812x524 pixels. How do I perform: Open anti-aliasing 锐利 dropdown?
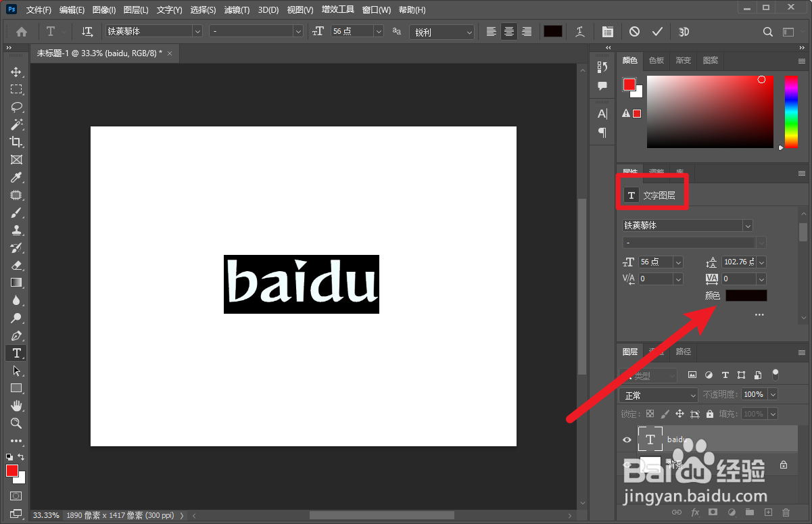(x=442, y=32)
